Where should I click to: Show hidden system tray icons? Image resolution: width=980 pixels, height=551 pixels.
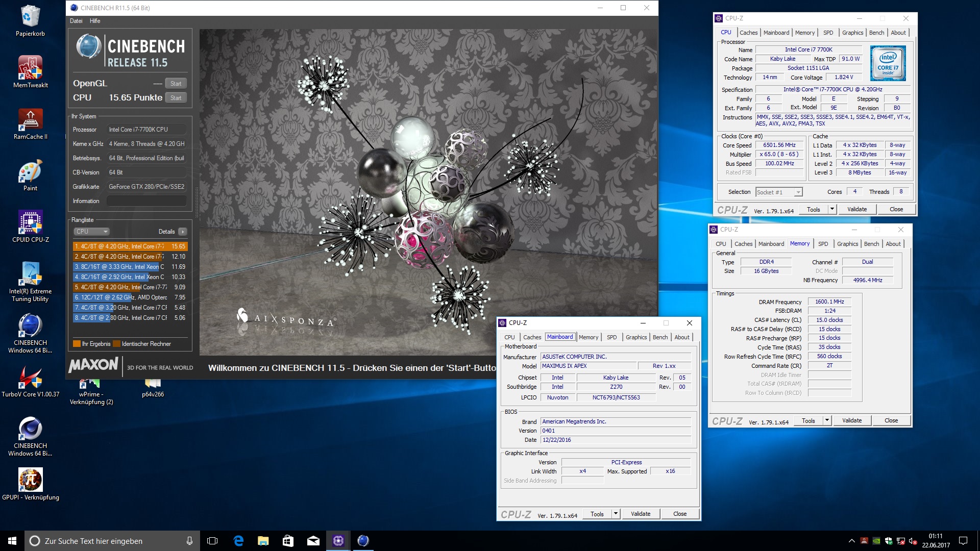(x=851, y=541)
